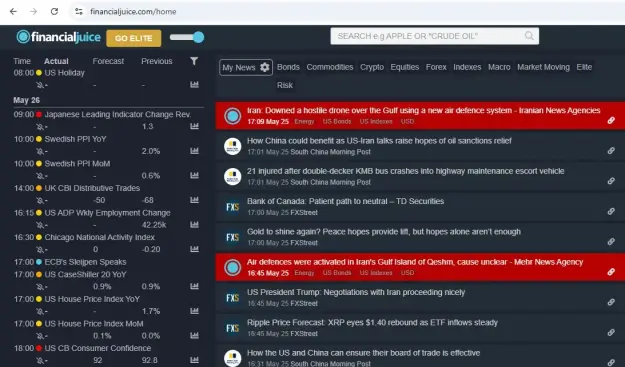Copy link for China benefit oil sanctions article
Viewport: 625px width, 367px height.
point(611,151)
